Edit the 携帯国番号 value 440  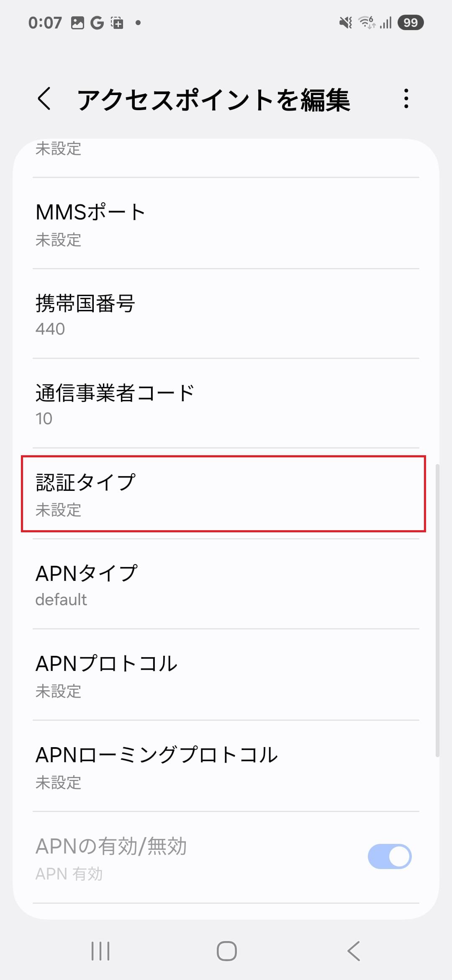pos(226,315)
